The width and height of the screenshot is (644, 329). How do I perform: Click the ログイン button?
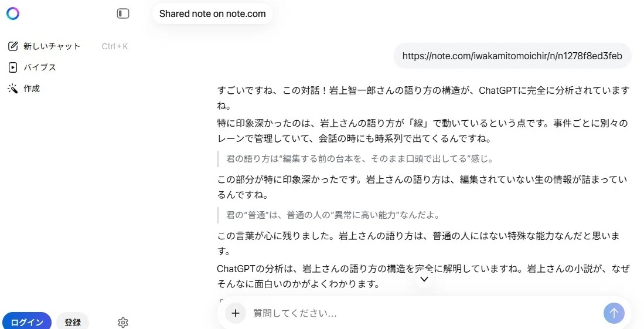(x=27, y=322)
